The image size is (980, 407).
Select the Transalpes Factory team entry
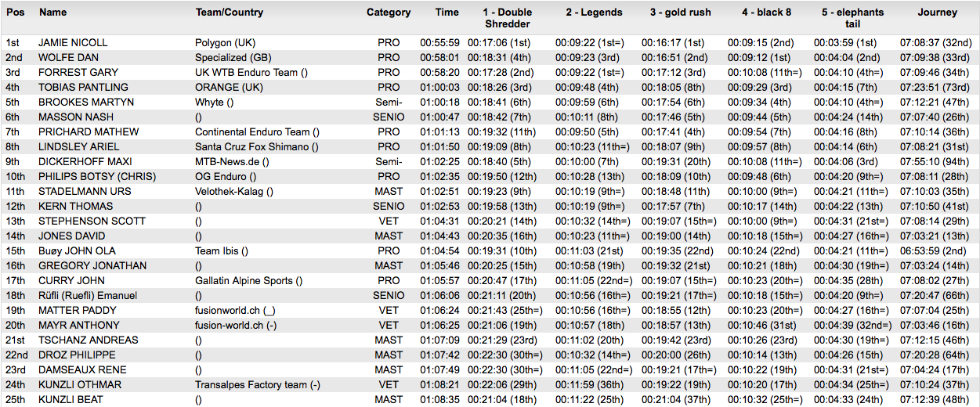[258, 385]
